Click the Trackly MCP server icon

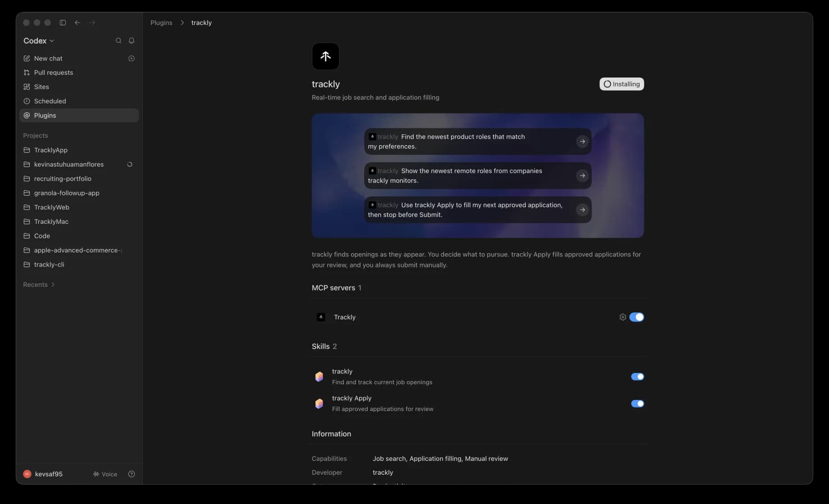tap(321, 317)
